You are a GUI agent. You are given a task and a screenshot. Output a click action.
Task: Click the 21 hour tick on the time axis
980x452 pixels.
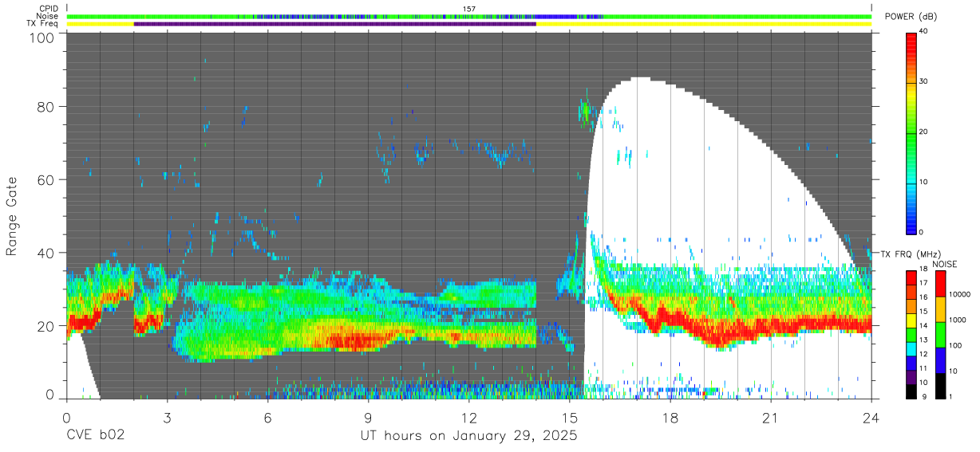click(770, 417)
